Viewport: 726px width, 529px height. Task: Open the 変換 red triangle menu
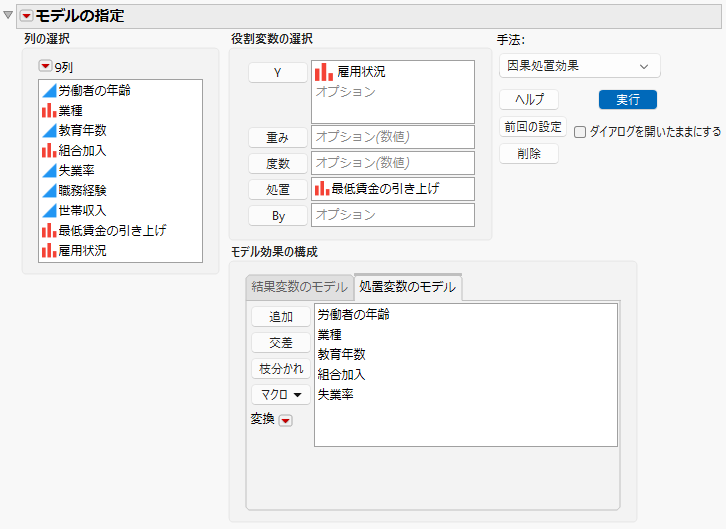286,420
